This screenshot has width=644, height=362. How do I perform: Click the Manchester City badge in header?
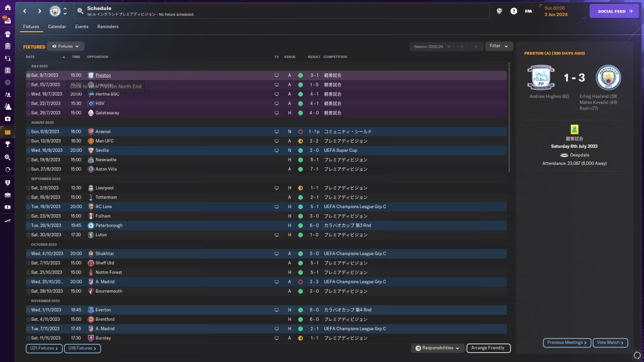coord(54,11)
